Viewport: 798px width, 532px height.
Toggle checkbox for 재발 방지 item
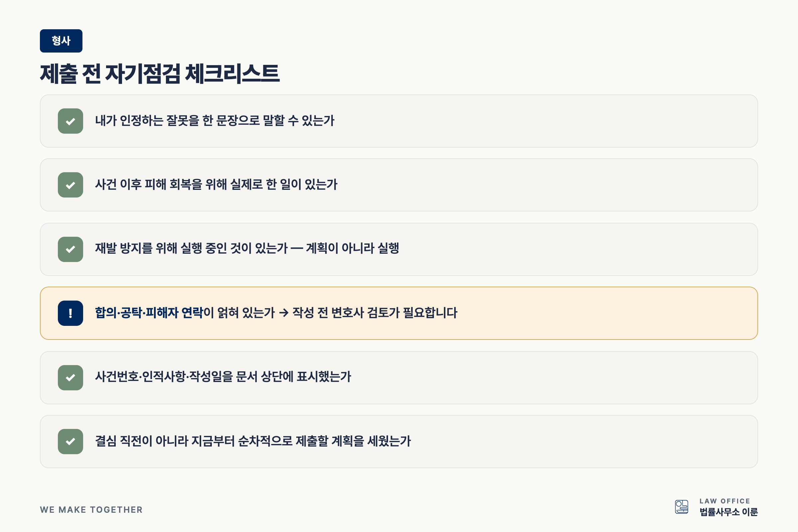70,249
